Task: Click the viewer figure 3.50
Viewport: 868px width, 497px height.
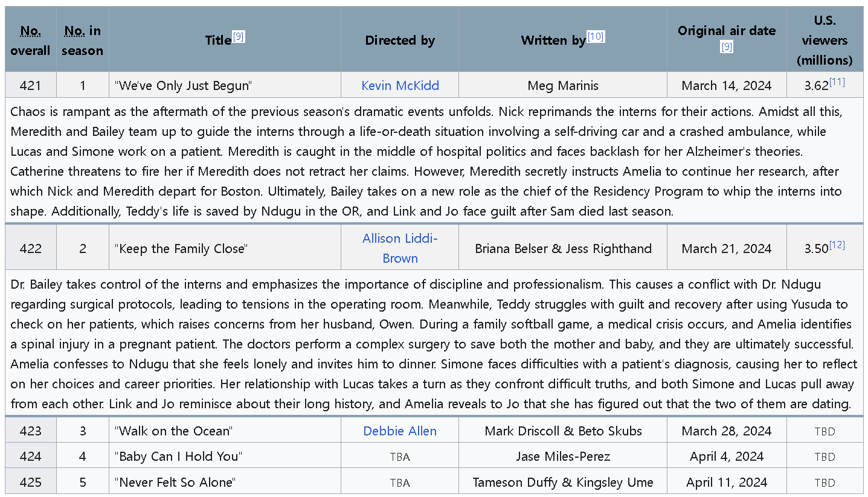Action: pyautogui.click(x=816, y=248)
